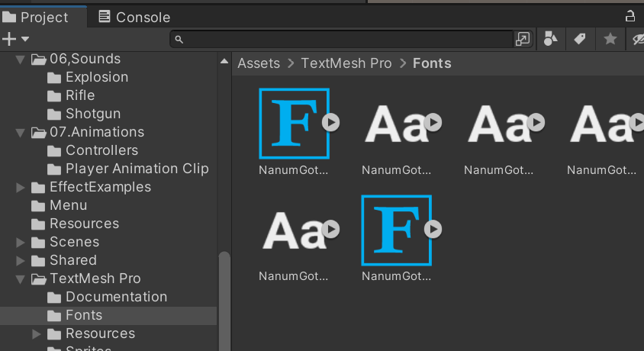Click the folder tree scrollbar thumb
This screenshot has height=351, width=644.
224,301
